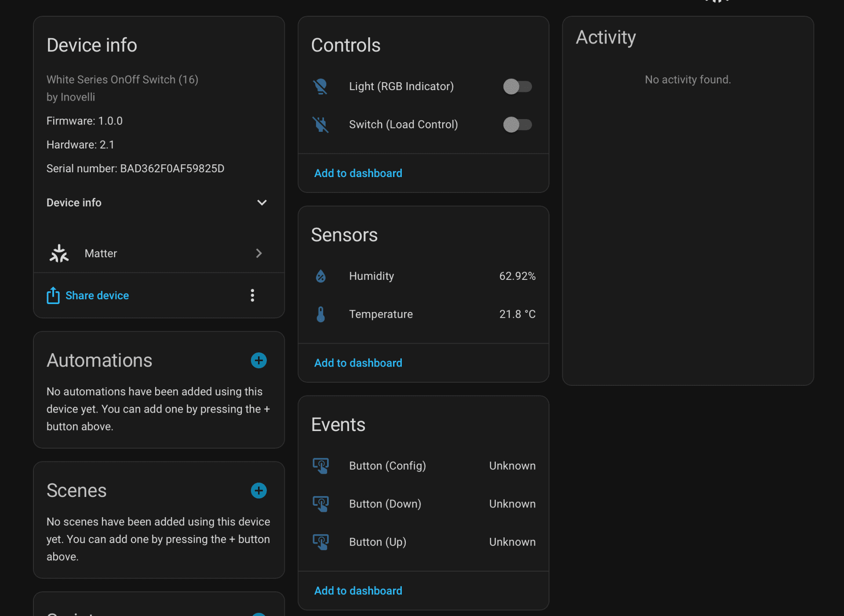The height and width of the screenshot is (616, 844).
Task: Add a new automation with plus icon
Action: click(258, 360)
